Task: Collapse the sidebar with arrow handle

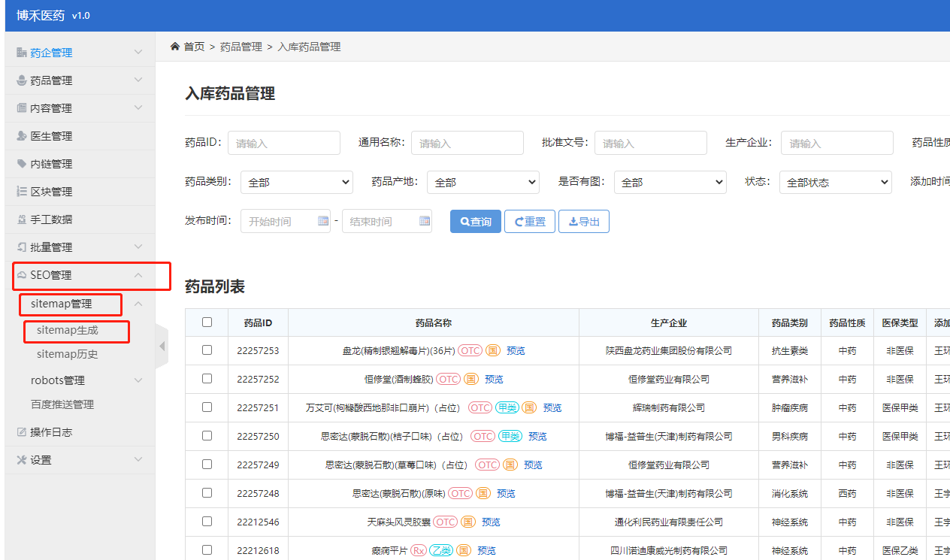Action: point(162,347)
